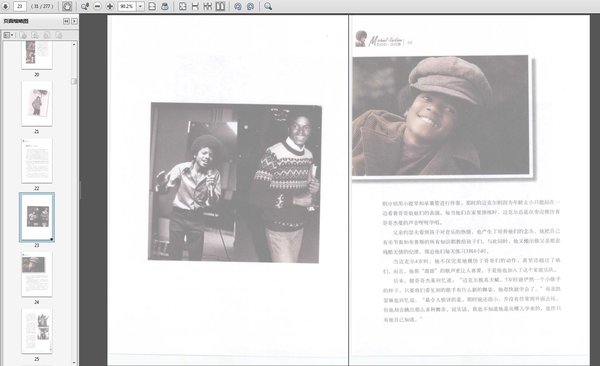Open page 25 thumbnail
This screenshot has height=366, width=600.
(37, 331)
